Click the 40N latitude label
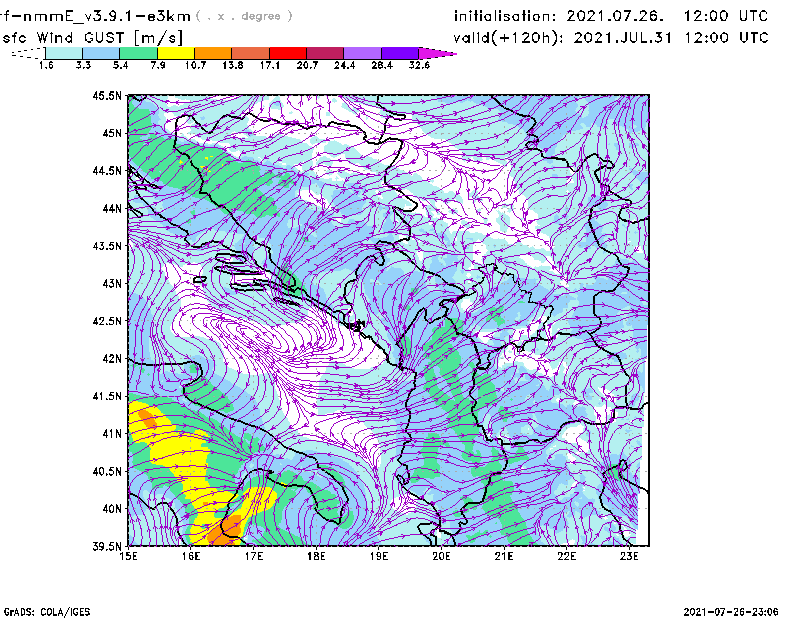This screenshot has height=618, width=800. (112, 509)
